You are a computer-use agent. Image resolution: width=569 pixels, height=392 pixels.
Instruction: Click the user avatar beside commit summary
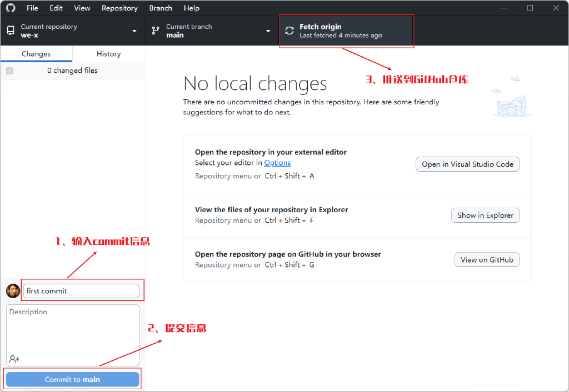tap(13, 291)
